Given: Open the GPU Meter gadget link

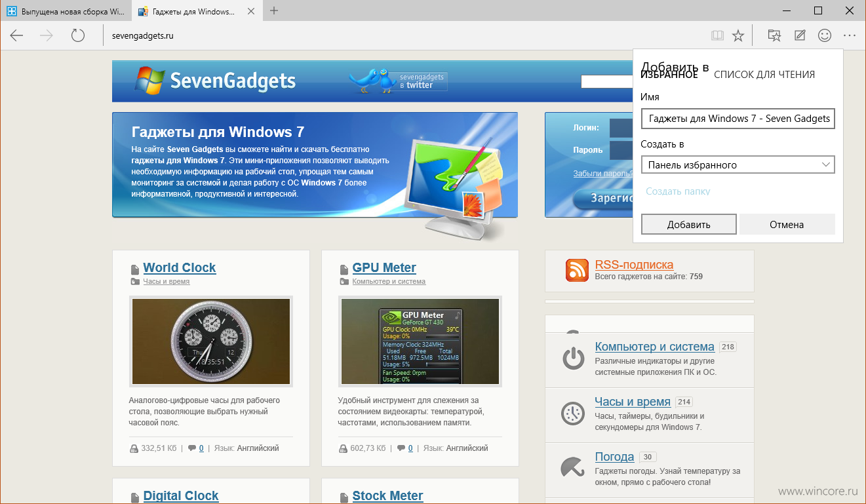Looking at the screenshot, I should click(384, 267).
